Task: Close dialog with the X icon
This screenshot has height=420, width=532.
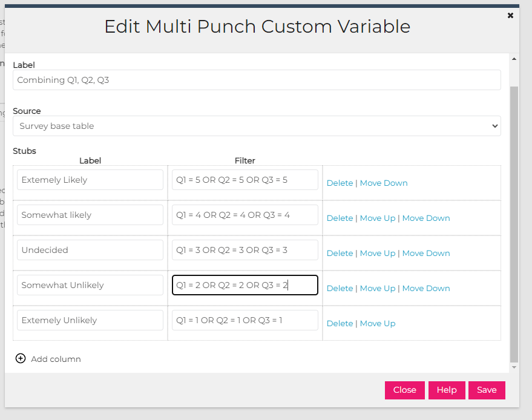Action: 510,16
